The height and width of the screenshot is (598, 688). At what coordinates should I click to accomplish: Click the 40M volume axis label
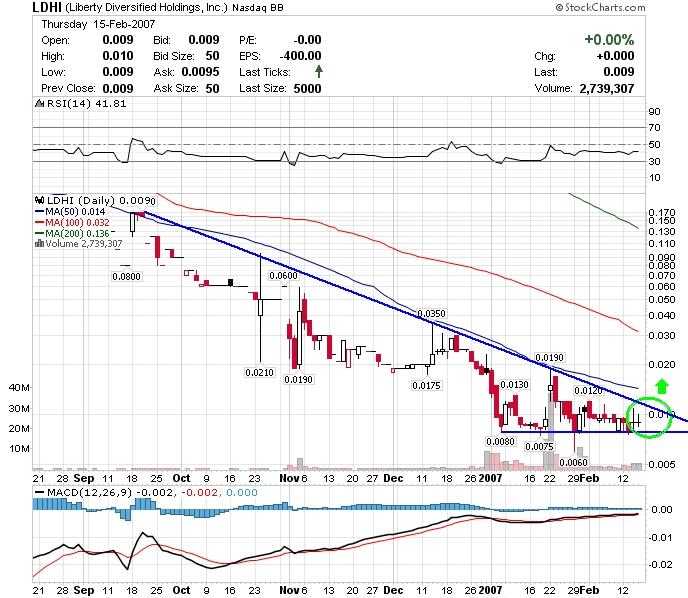click(x=19, y=387)
